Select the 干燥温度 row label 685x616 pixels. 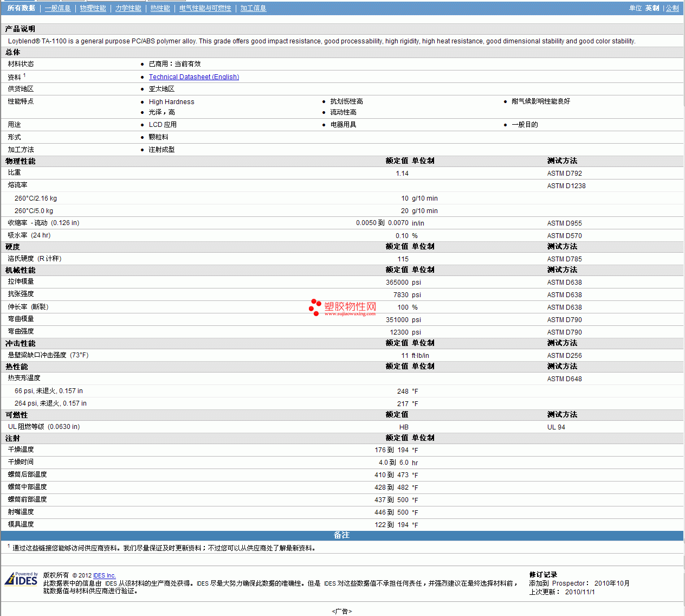21,450
